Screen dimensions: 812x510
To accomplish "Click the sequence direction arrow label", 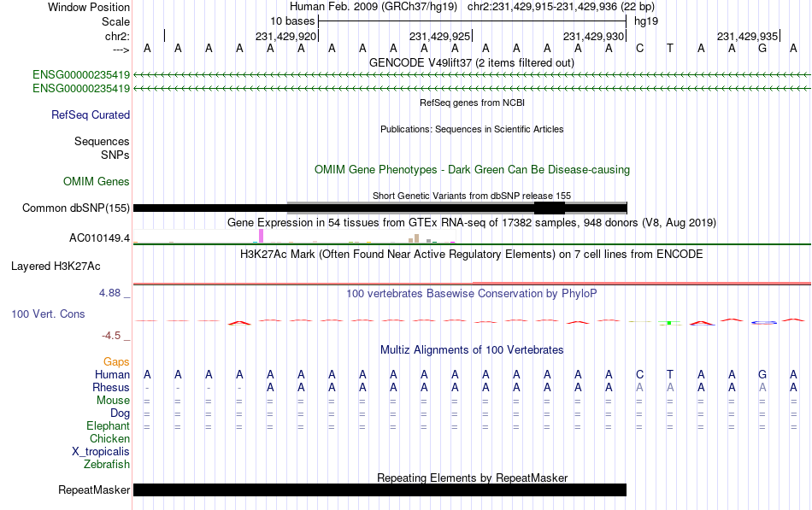I will (x=121, y=50).
